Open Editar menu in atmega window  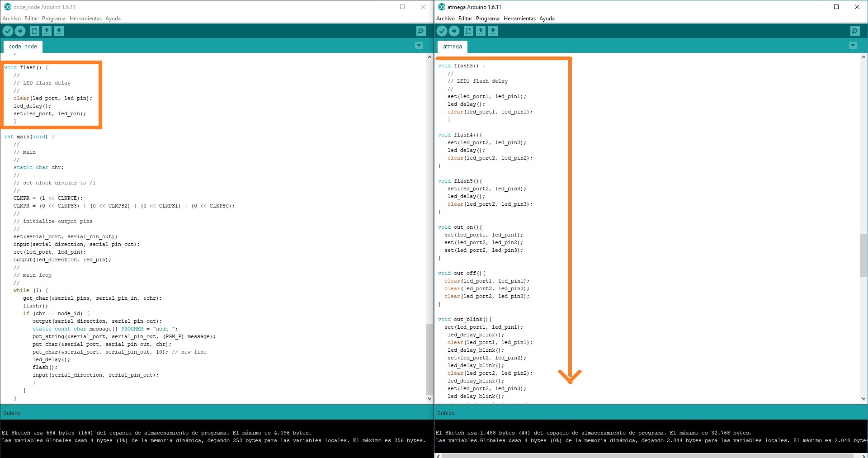coord(465,19)
